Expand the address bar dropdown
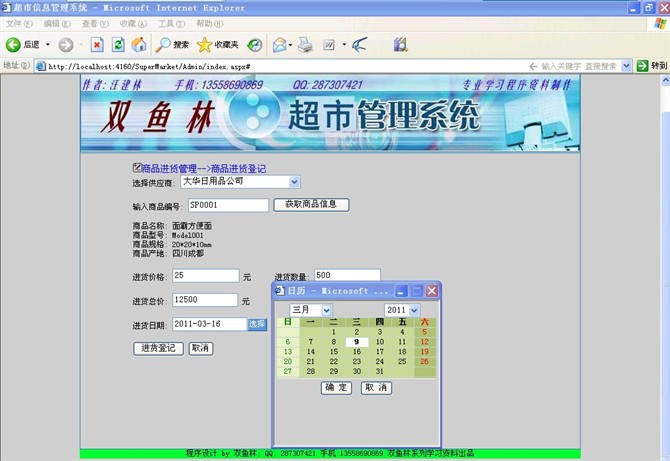The width and height of the screenshot is (670, 461). [626, 66]
